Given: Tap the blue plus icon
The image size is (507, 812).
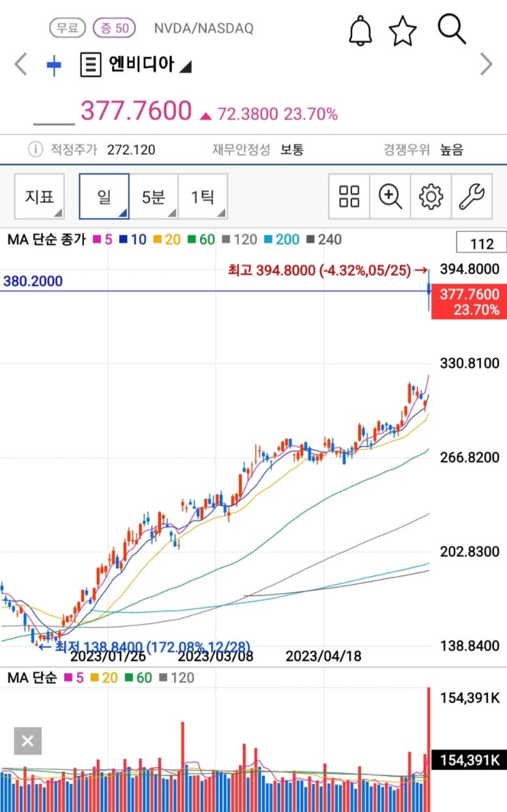Looking at the screenshot, I should [x=54, y=65].
